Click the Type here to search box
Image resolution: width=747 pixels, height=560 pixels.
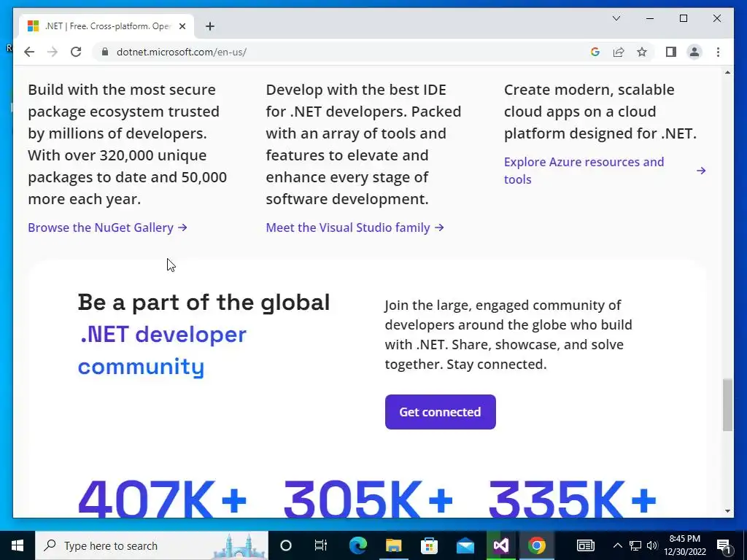[152, 545]
